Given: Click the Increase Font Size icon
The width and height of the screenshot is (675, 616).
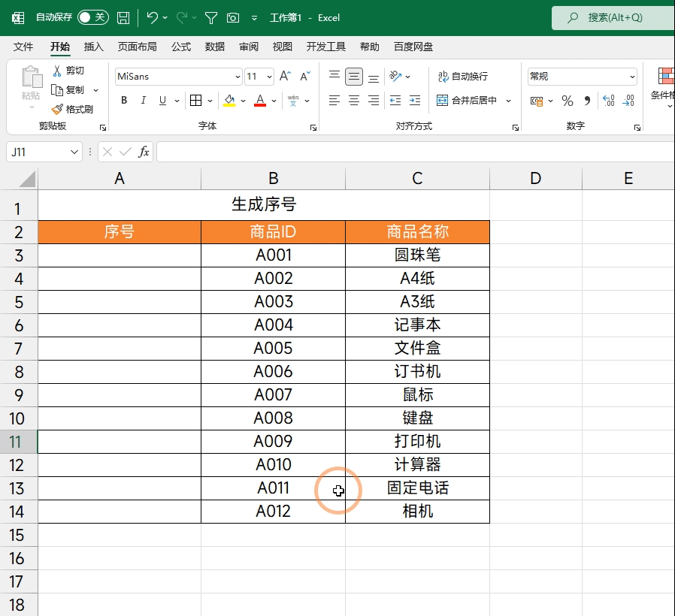Looking at the screenshot, I should pos(285,77).
